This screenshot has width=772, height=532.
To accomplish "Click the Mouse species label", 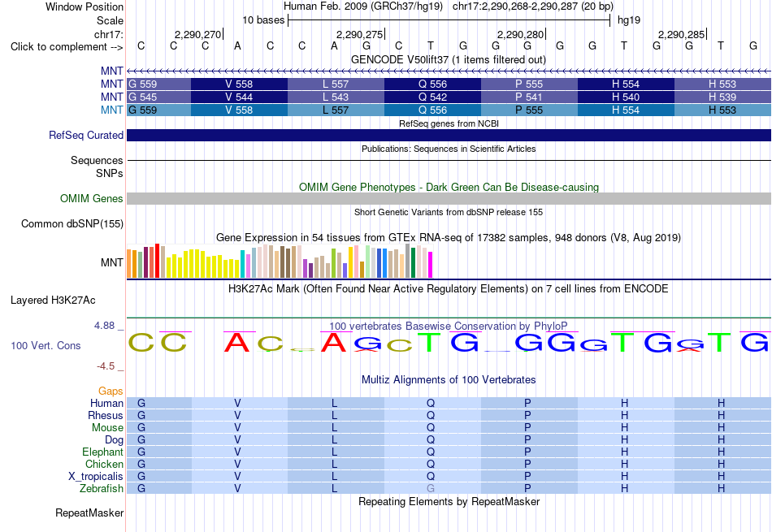I will click(107, 428).
